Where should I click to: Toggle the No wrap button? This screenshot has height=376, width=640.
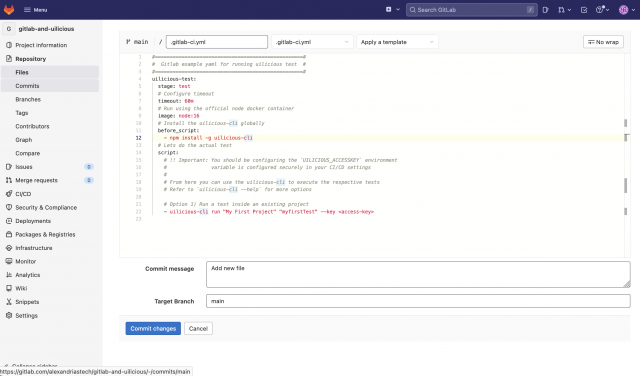(x=603, y=42)
